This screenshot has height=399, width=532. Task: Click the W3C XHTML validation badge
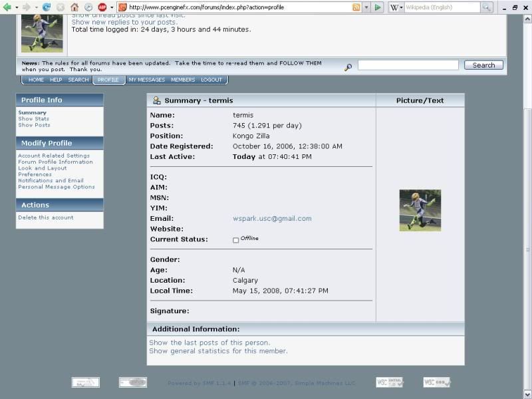(389, 382)
